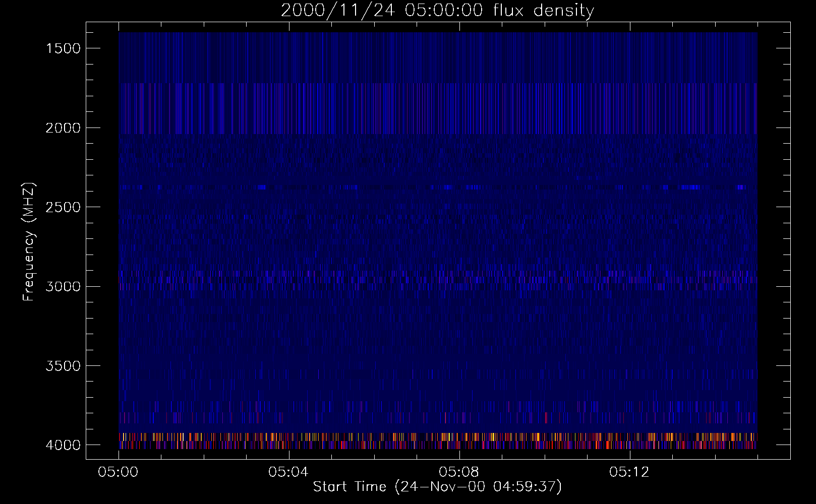Click the 05:12 time tick label
This screenshot has height=504, width=816.
pyautogui.click(x=629, y=472)
